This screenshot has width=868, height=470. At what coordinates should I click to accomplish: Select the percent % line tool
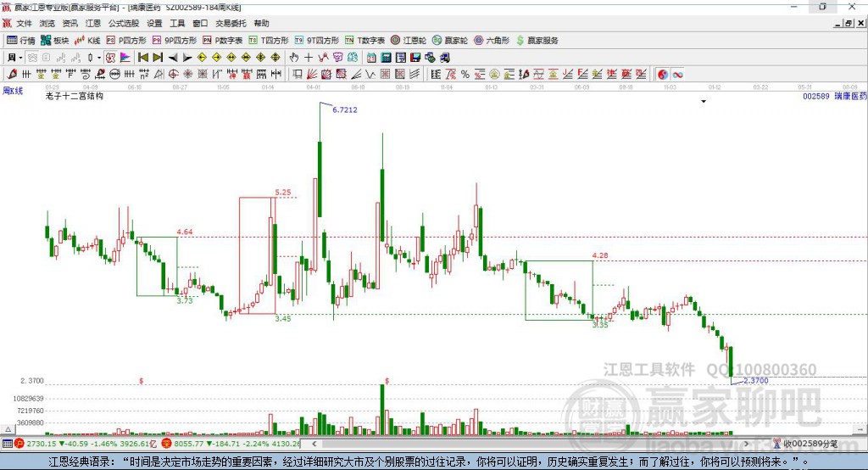(x=465, y=75)
